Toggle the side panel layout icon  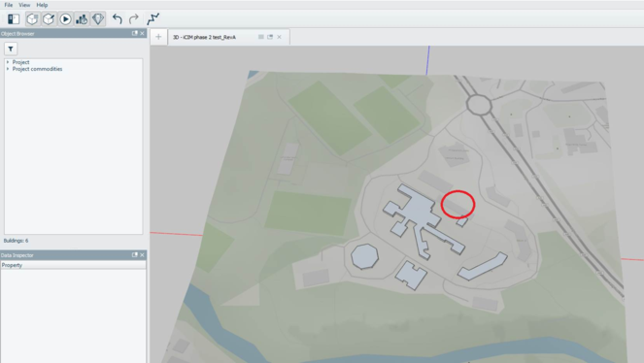[14, 19]
